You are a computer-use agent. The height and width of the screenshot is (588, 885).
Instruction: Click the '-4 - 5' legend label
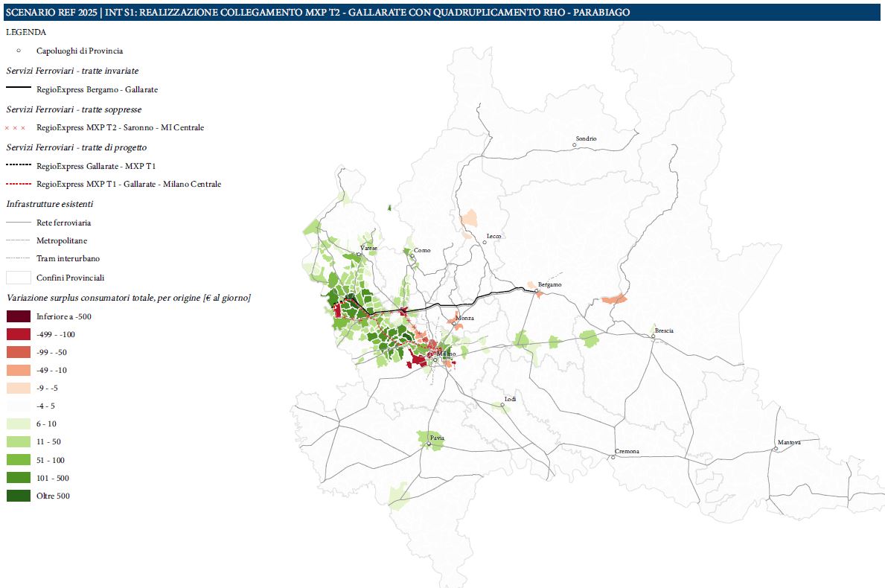45,406
